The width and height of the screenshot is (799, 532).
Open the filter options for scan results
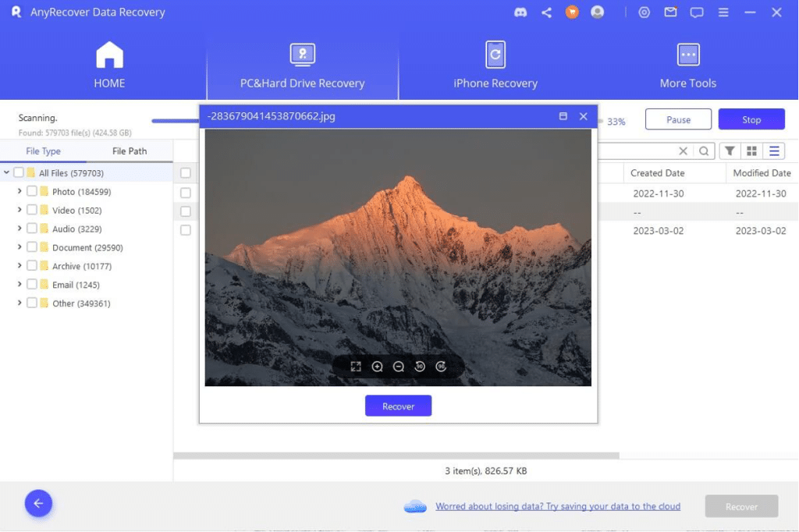pyautogui.click(x=731, y=151)
